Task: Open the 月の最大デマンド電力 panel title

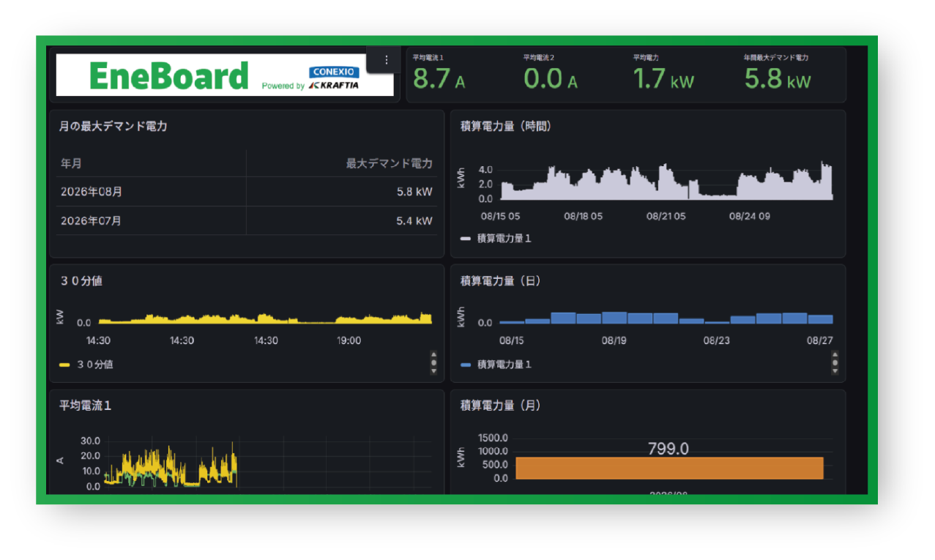Action: 113,126
